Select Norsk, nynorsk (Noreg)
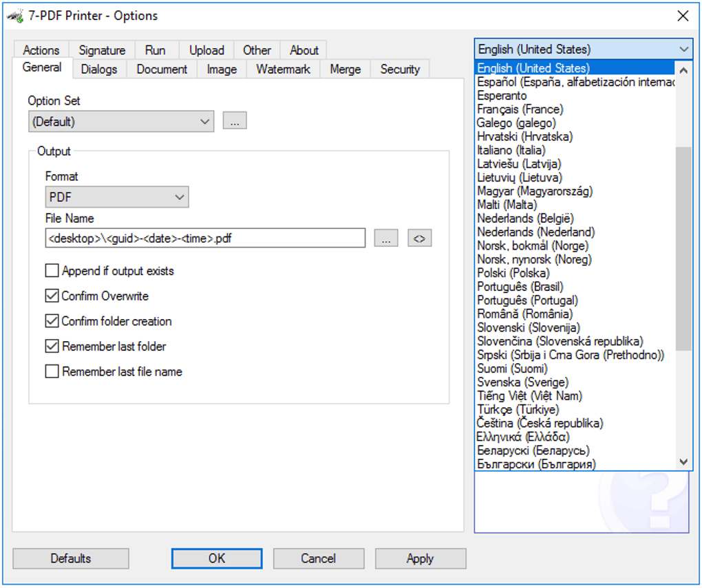702x588 pixels. (575, 259)
